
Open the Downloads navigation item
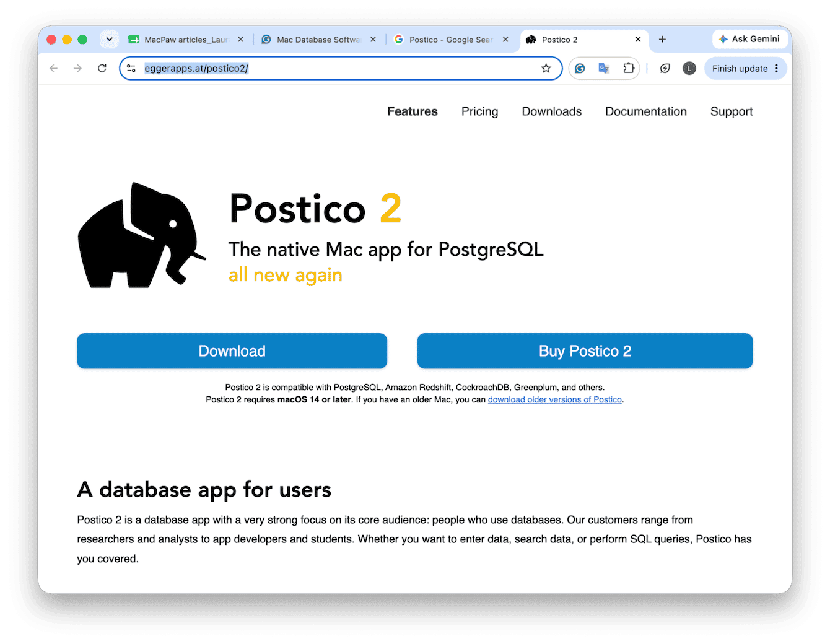tap(552, 111)
